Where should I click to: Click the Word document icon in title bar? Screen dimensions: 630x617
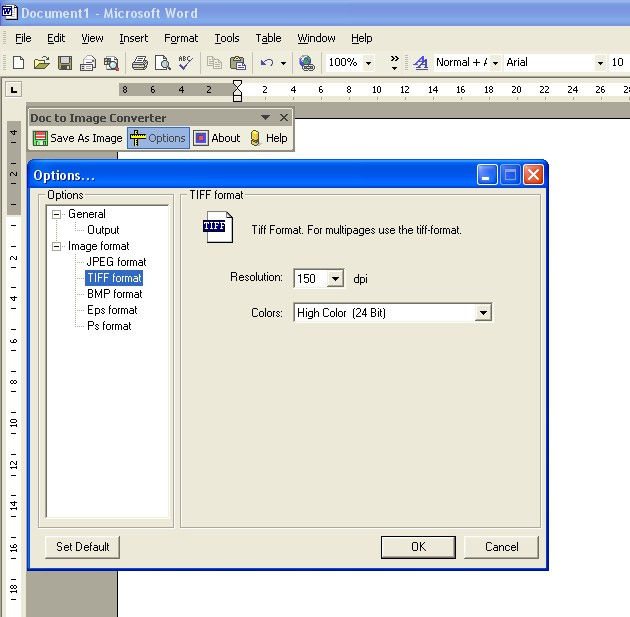[9, 12]
